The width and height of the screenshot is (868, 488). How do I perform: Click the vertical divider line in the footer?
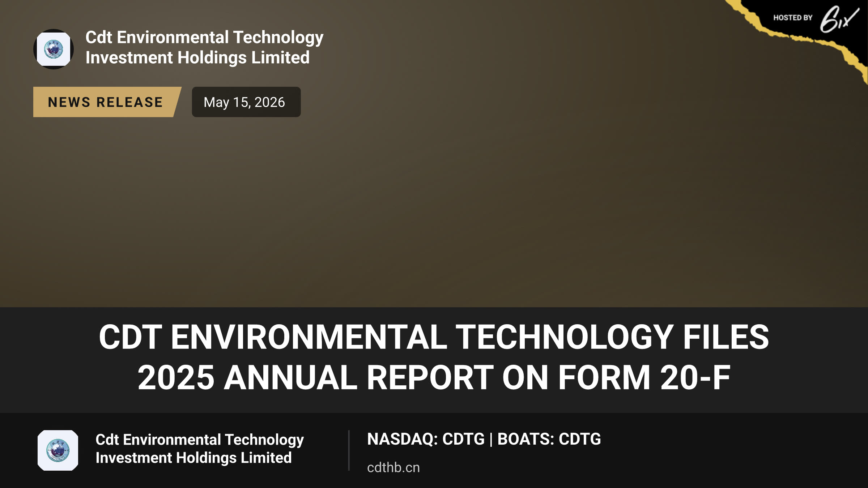pyautogui.click(x=349, y=450)
